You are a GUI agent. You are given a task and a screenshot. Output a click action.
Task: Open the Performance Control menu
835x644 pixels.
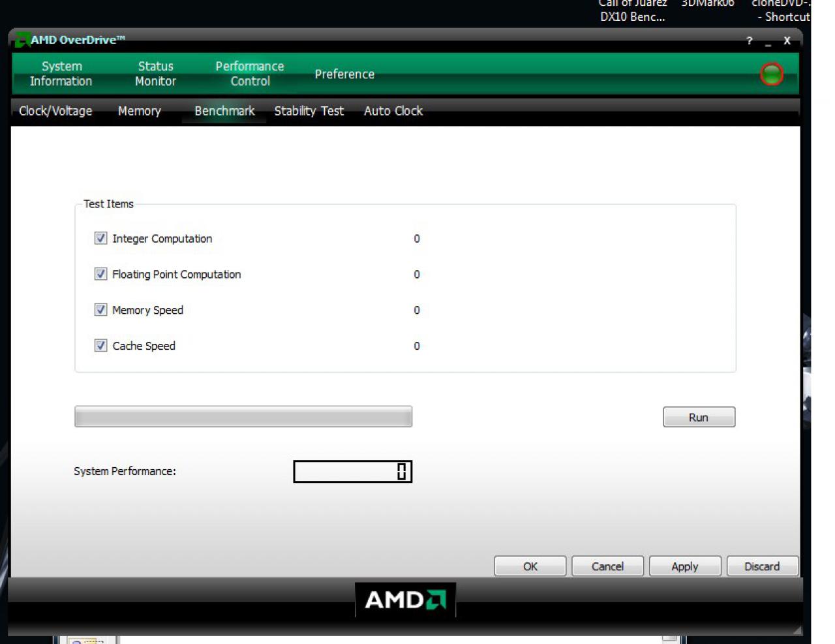(x=250, y=74)
